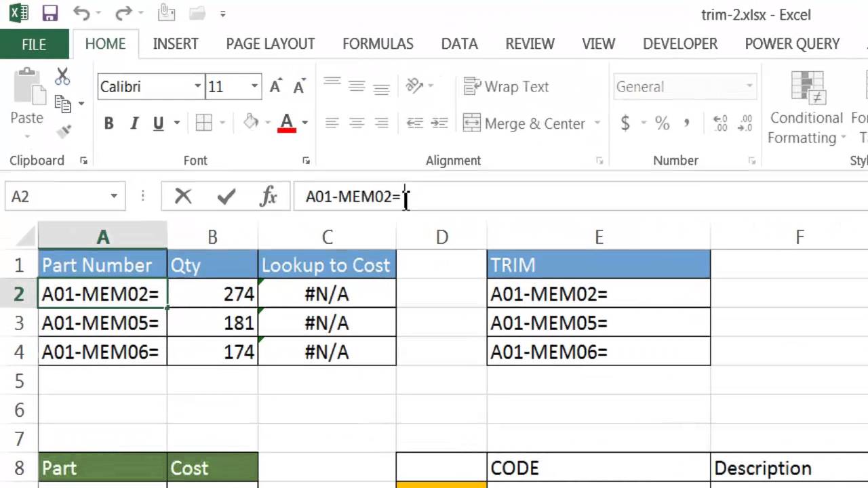
Task: Expand Merge & Center dropdown arrow
Action: click(x=597, y=123)
